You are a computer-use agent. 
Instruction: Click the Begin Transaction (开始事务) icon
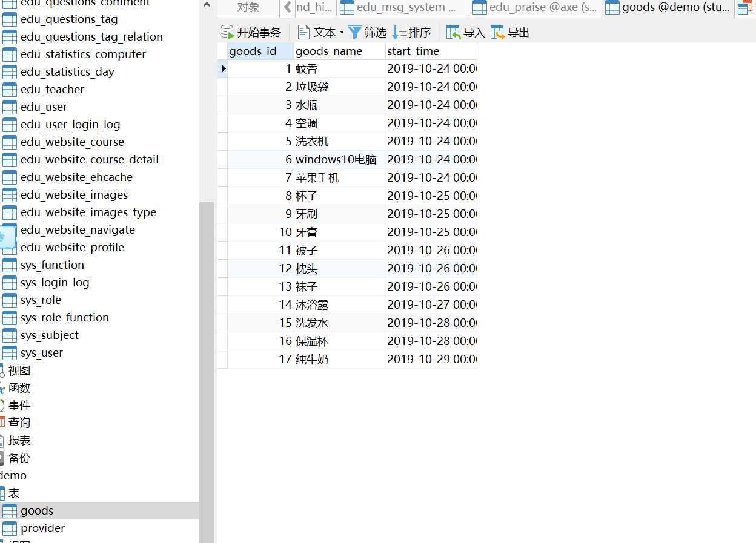pos(227,32)
